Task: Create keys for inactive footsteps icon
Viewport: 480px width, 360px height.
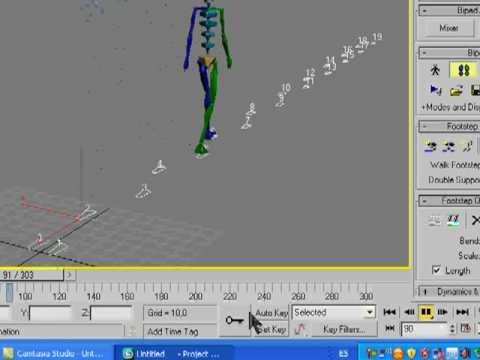Action: pos(434,220)
